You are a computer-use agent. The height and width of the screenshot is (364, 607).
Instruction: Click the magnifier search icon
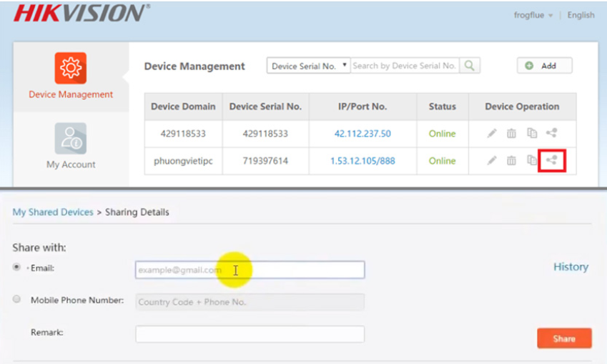469,66
